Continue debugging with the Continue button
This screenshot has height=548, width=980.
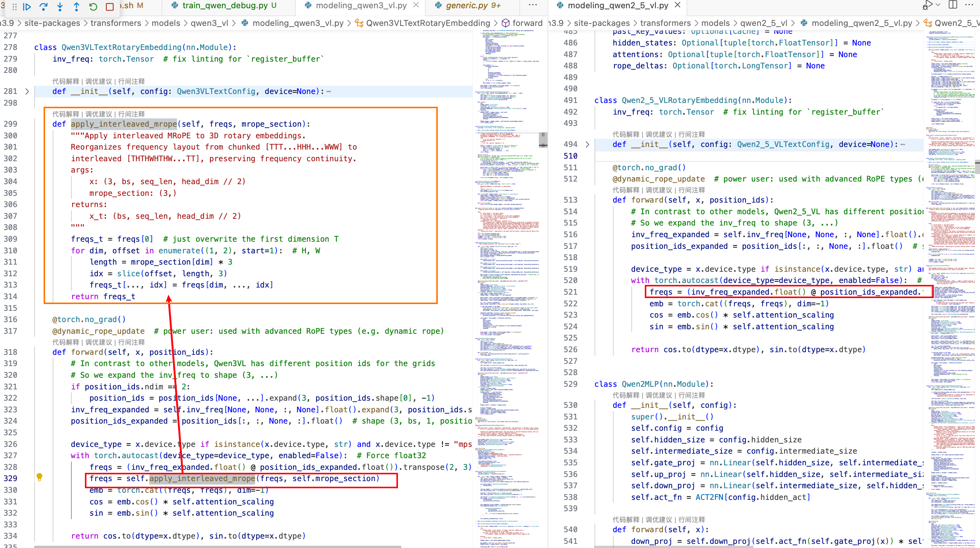click(x=27, y=6)
